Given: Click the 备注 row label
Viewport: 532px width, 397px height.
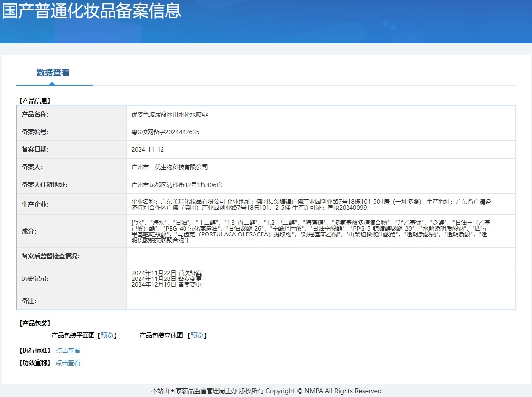Looking at the screenshot, I should (29, 301).
